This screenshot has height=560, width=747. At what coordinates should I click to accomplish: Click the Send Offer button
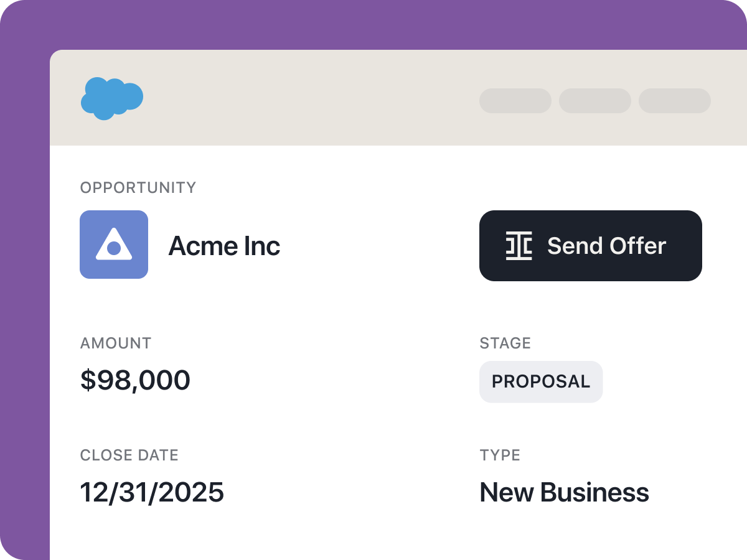pyautogui.click(x=590, y=245)
